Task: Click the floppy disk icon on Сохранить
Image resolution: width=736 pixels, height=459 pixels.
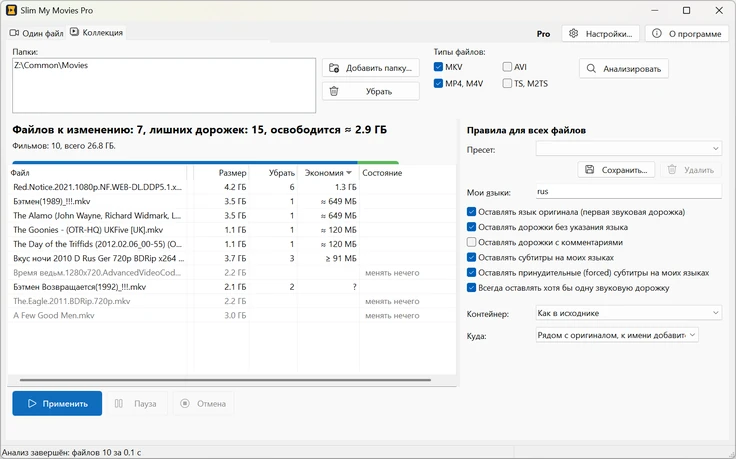Action: point(590,169)
